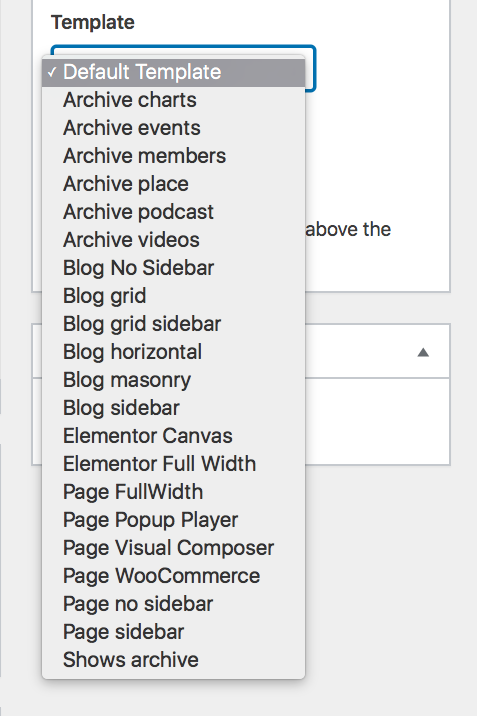477x716 pixels.
Task: Pick Archive place template
Action: [x=173, y=184]
